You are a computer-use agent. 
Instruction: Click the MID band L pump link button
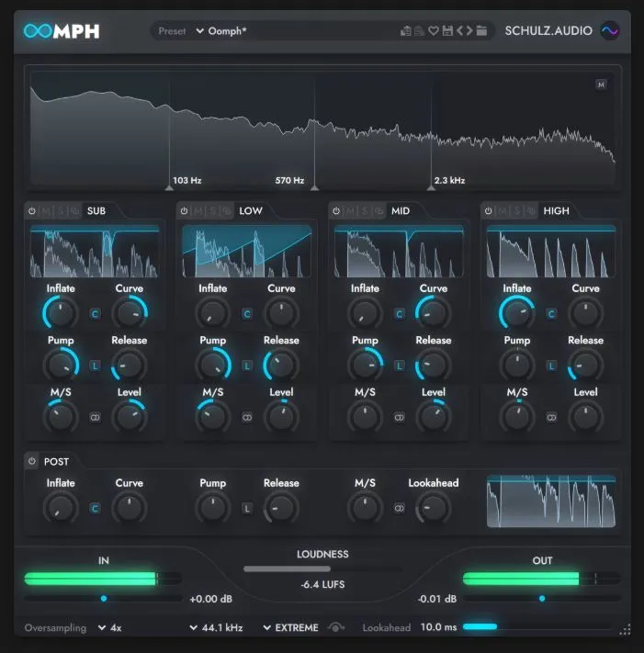pos(399,366)
